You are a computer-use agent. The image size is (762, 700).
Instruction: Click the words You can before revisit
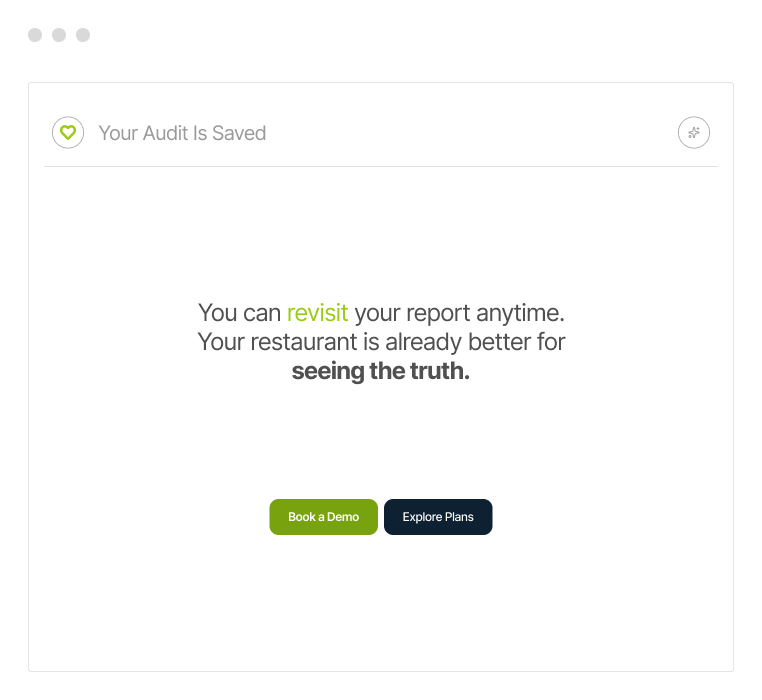pos(240,313)
